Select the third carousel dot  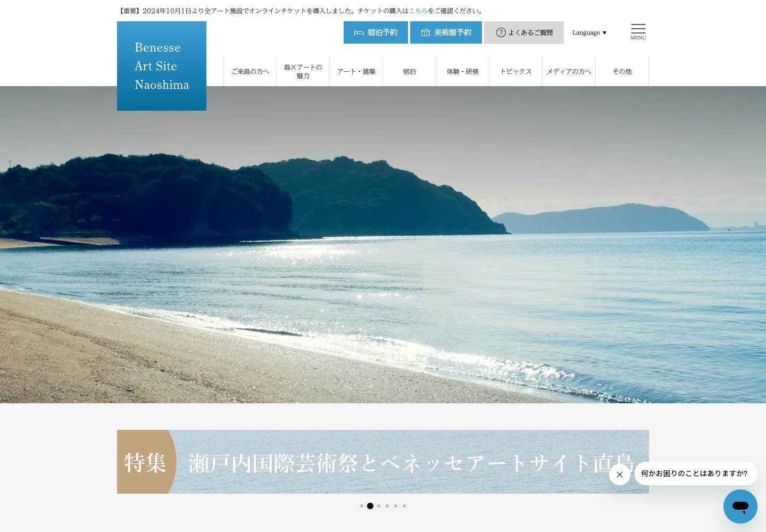[379, 506]
